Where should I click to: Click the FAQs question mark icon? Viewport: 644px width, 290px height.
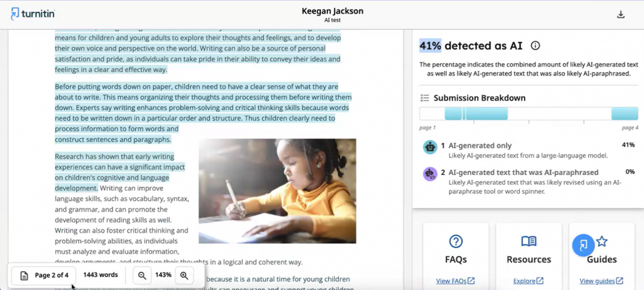[456, 241]
